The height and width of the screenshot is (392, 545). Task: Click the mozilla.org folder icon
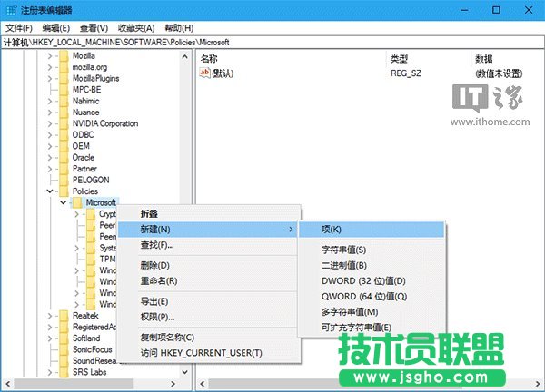(x=64, y=67)
